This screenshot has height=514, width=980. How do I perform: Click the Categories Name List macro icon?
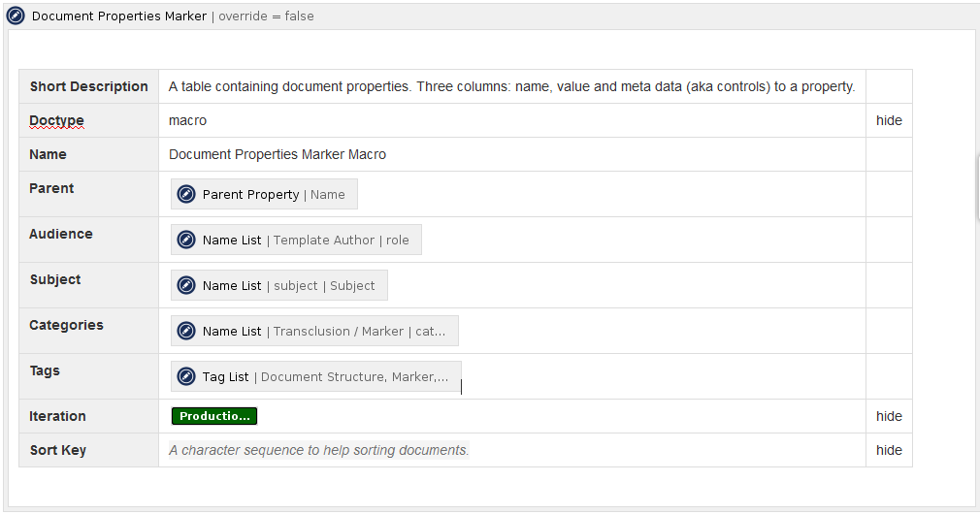[x=186, y=332]
